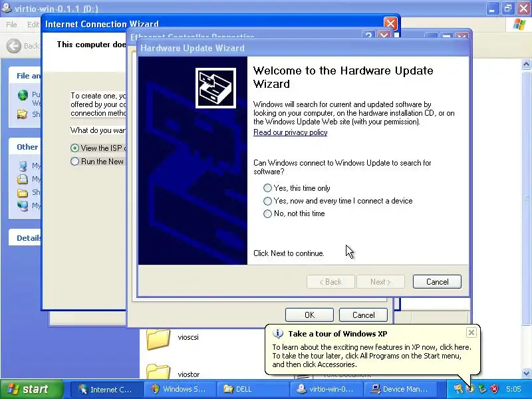Click Hardware Update Wizard title bar
The height and width of the screenshot is (399, 532).
[x=303, y=48]
